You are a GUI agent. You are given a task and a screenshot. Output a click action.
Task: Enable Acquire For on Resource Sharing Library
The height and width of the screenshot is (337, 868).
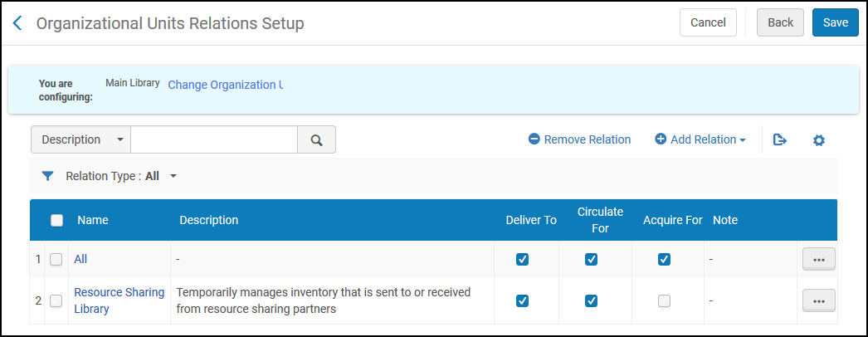pyautogui.click(x=664, y=300)
